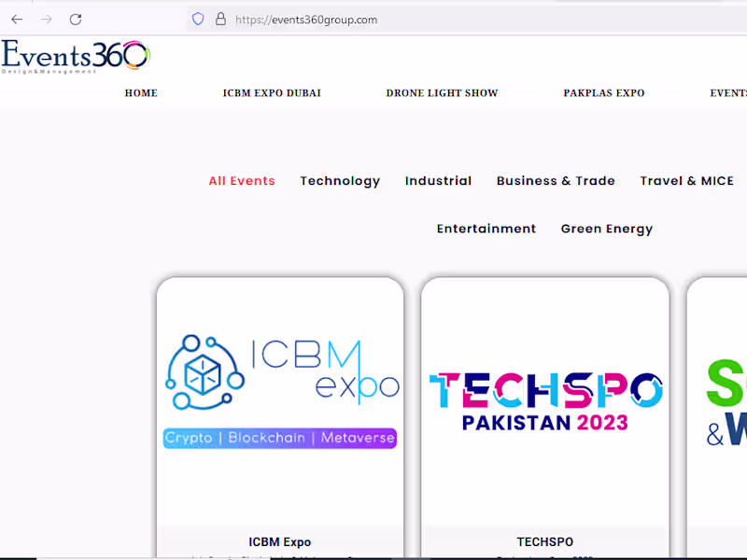Go to DRONE LIGHT SHOW page
This screenshot has height=560, width=747.
(442, 92)
